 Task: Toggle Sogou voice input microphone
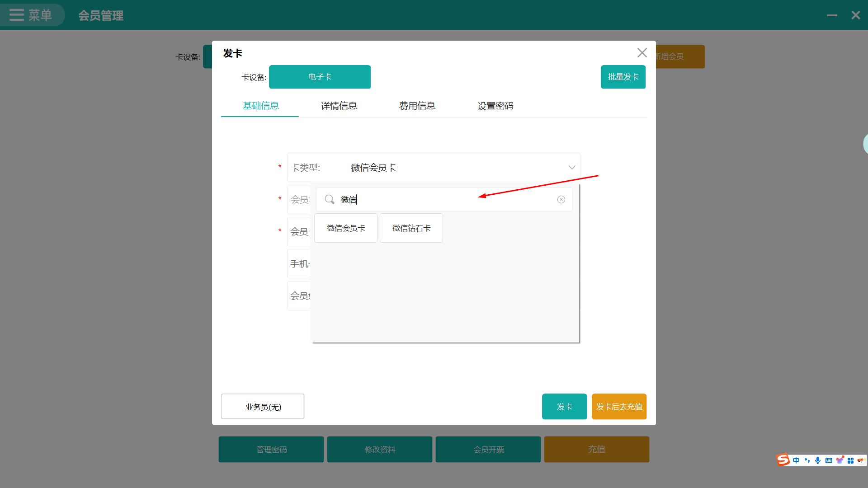pos(818,460)
